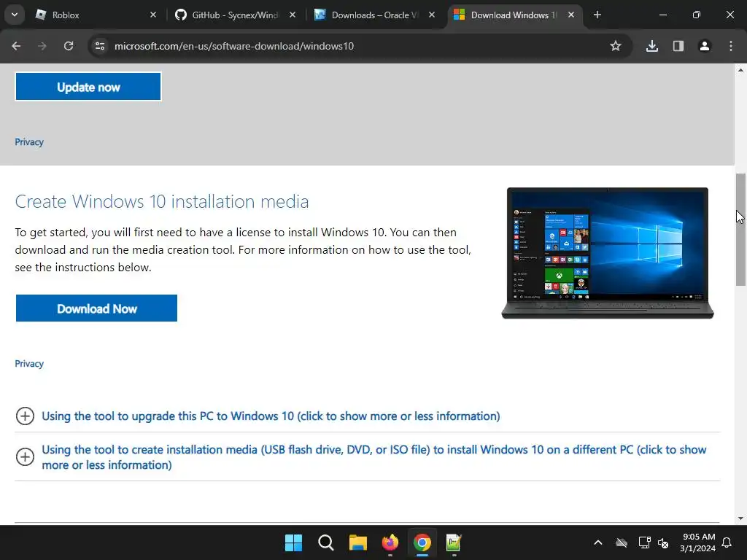Click the Update now button
This screenshot has width=747, height=560.
point(88,87)
